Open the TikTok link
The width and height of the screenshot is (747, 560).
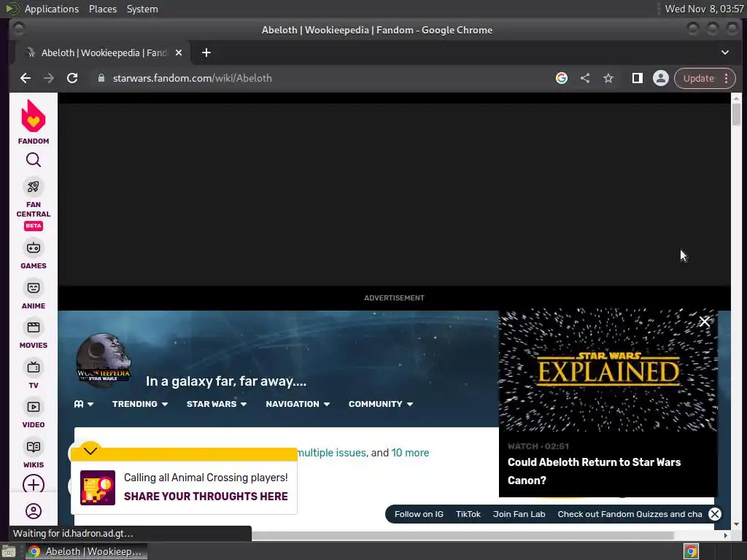(x=468, y=514)
